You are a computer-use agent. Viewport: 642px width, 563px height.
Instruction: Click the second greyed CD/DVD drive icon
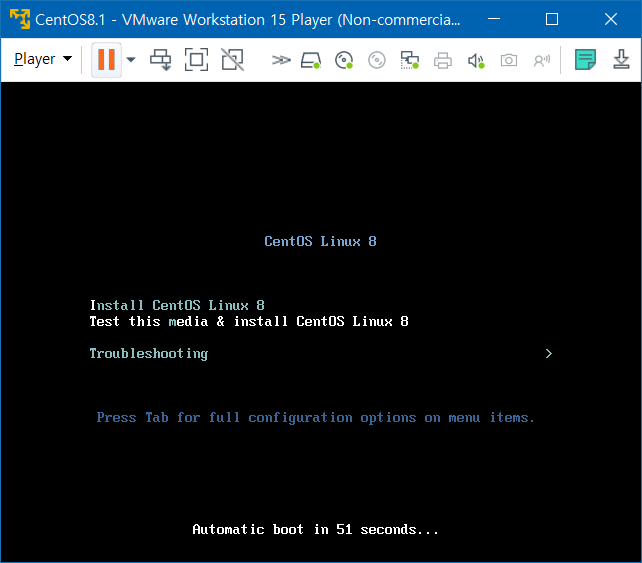(377, 60)
